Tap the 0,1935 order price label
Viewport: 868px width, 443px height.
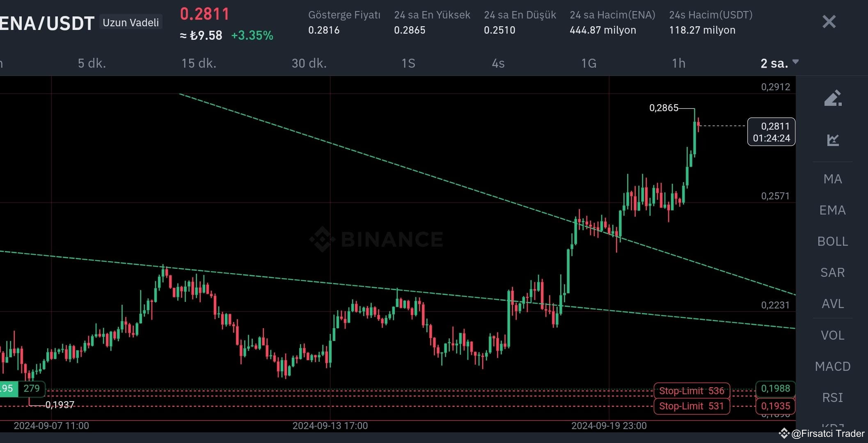pos(775,406)
